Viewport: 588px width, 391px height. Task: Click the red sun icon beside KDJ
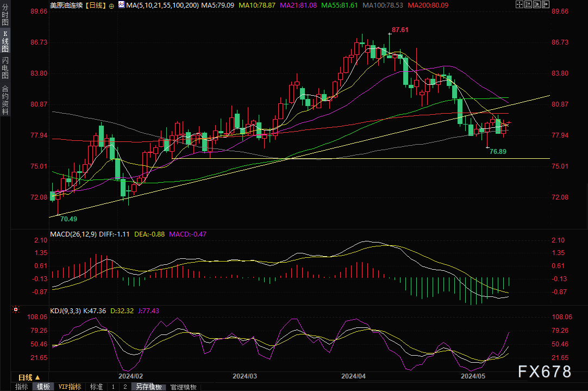pyautogui.click(x=15, y=311)
